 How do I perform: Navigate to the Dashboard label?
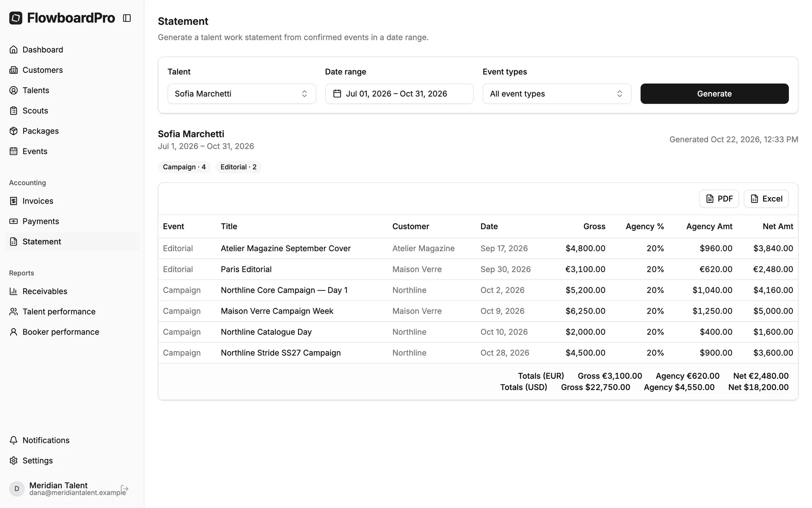tap(43, 50)
